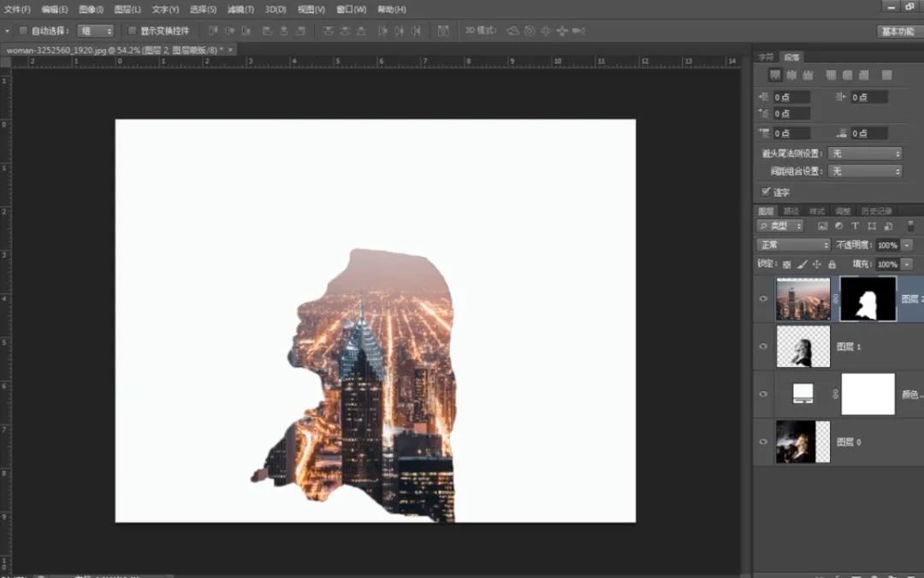924x578 pixels.
Task: Filter layers by type (T) icon
Action: point(855,226)
